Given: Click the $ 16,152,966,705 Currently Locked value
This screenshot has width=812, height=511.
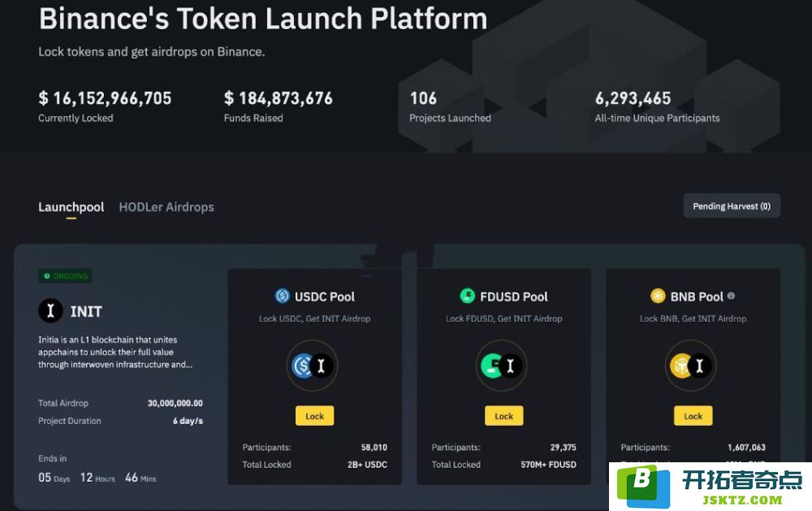Looking at the screenshot, I should click(105, 98).
